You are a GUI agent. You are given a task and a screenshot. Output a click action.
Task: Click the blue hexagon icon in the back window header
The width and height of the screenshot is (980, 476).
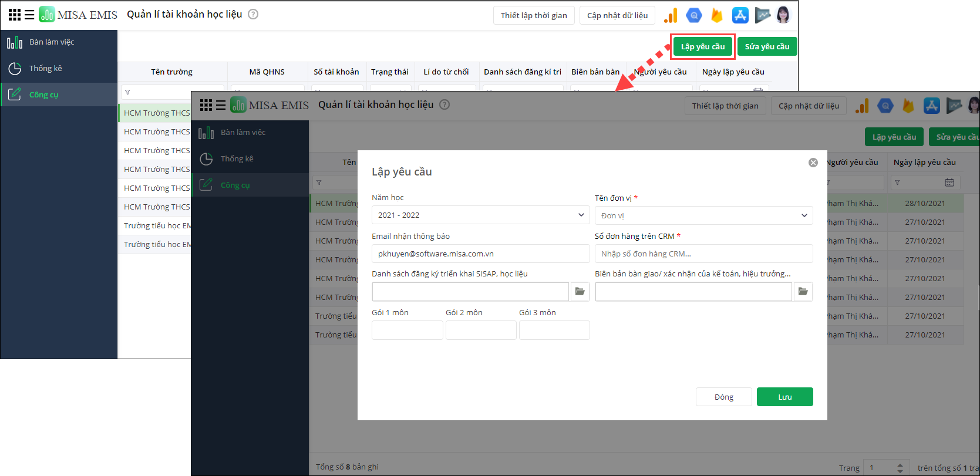(694, 15)
